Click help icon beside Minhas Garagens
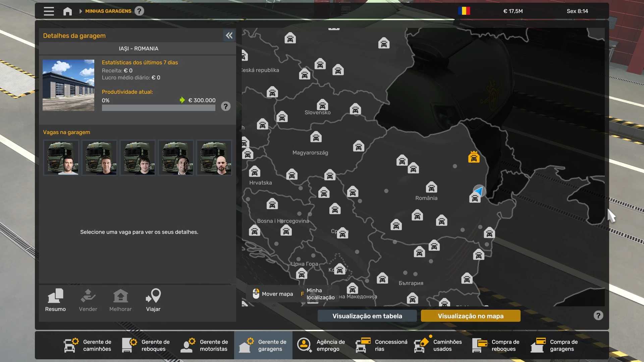 click(x=139, y=11)
